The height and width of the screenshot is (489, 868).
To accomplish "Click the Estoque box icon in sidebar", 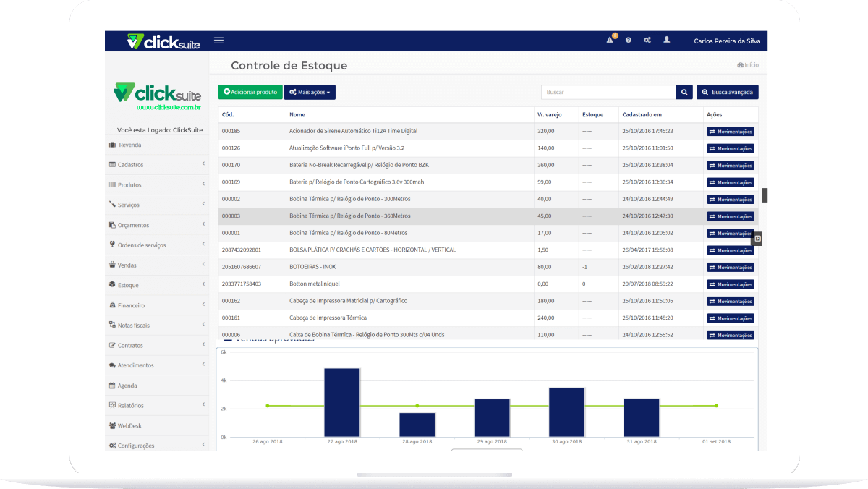I will click(112, 285).
